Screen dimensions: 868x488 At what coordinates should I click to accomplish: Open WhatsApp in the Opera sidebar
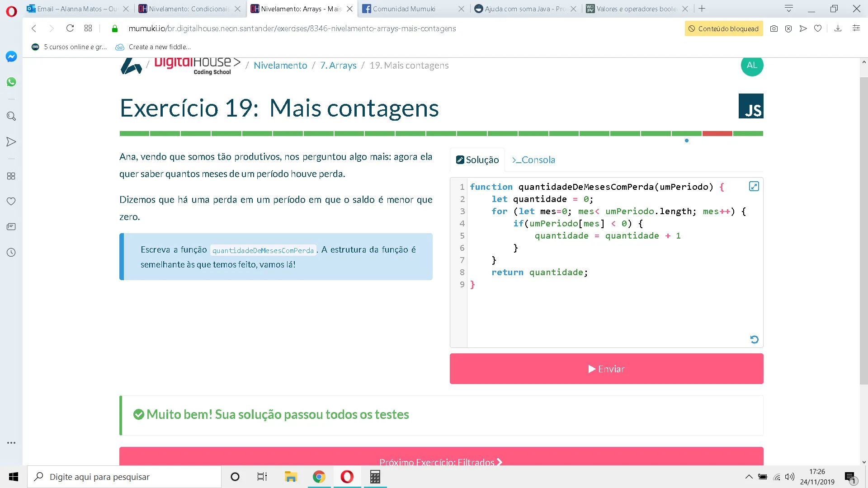coord(11,82)
